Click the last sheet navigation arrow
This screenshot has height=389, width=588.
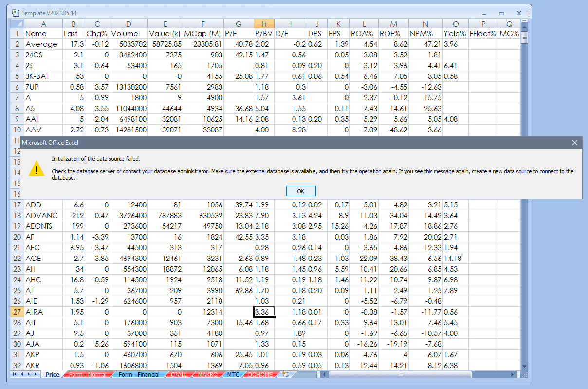(x=37, y=374)
